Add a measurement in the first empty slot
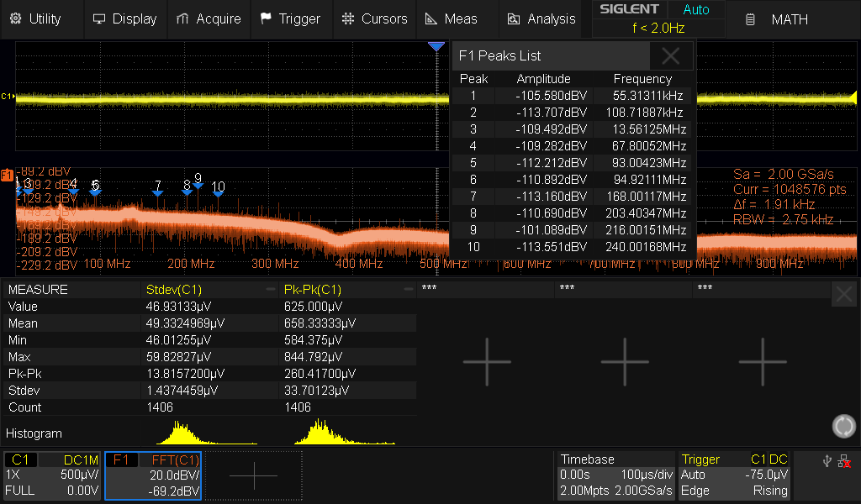 486,362
